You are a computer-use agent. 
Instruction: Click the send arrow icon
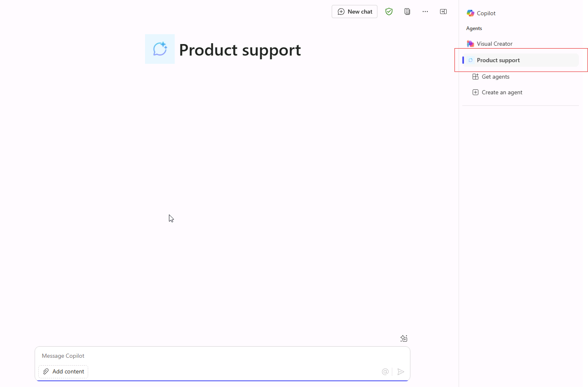(x=401, y=372)
